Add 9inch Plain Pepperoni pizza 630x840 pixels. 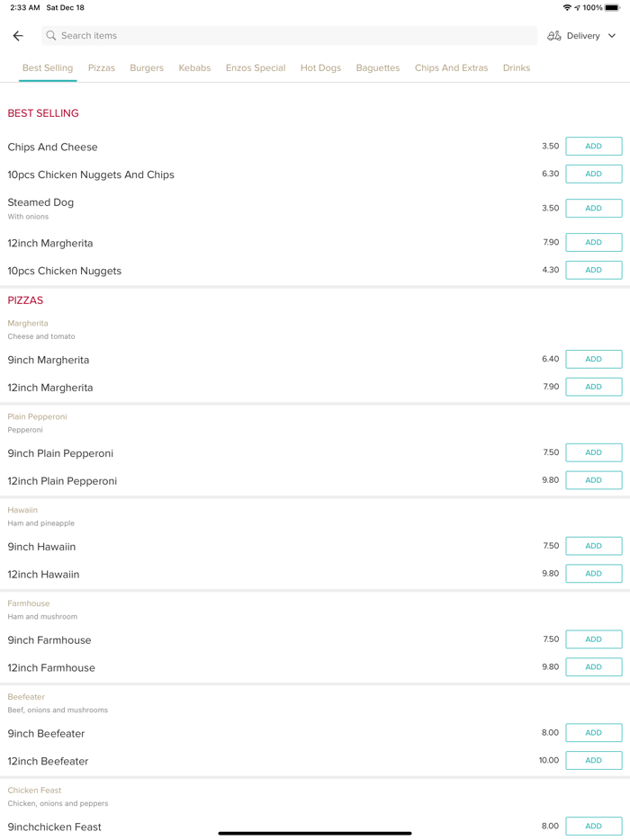coord(593,452)
